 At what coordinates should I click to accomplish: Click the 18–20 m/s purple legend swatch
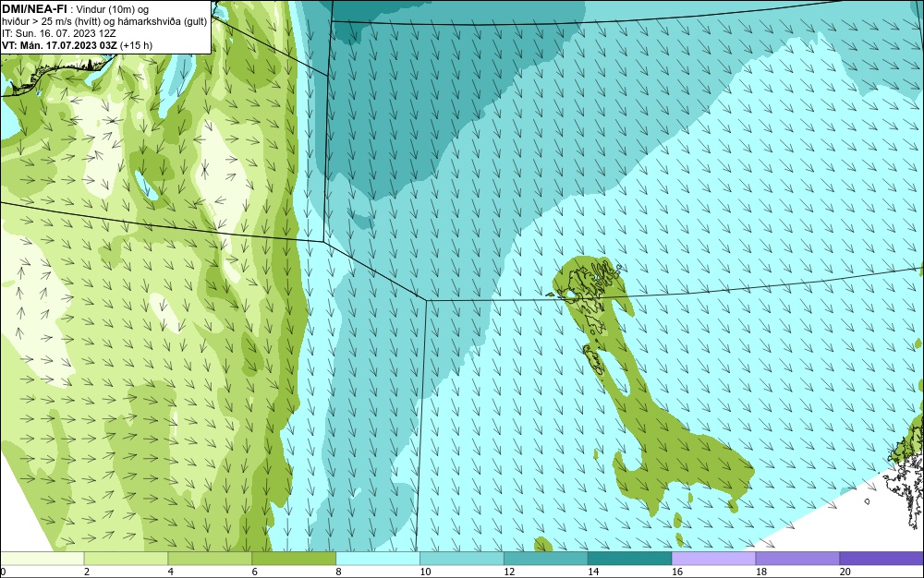798,558
